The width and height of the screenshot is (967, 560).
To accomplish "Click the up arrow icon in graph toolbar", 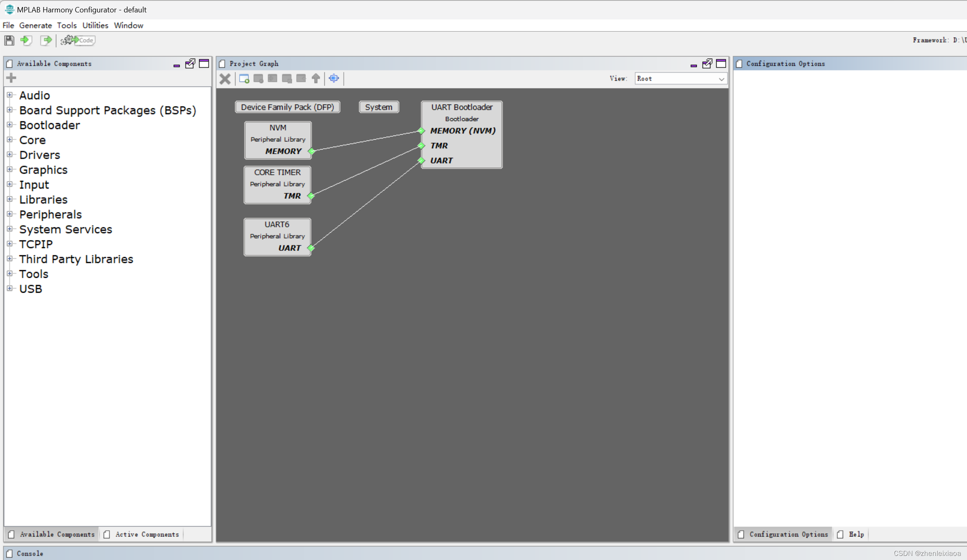I will point(316,79).
